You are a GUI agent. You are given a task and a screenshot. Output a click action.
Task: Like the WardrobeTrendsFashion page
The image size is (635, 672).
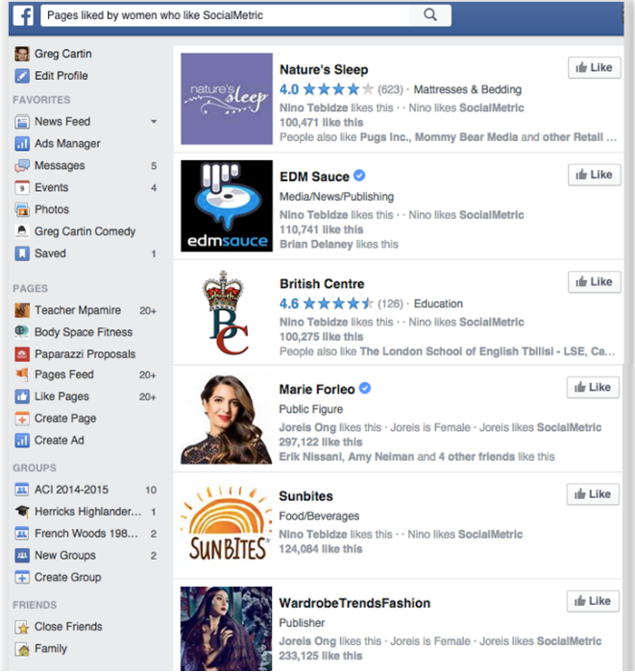(593, 601)
